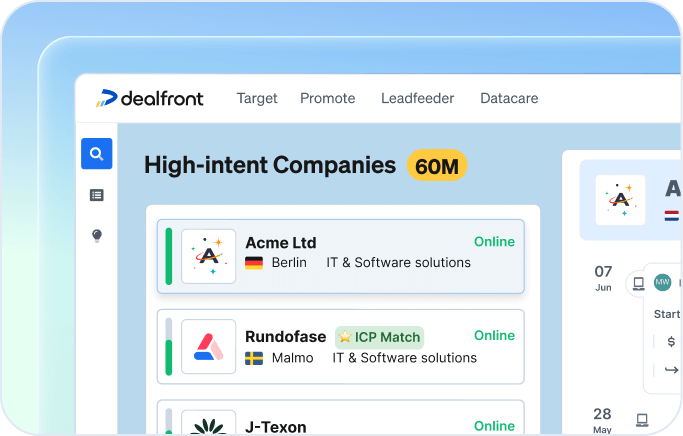The height and width of the screenshot is (436, 683).
Task: Click the dealfront logo
Action: [149, 98]
